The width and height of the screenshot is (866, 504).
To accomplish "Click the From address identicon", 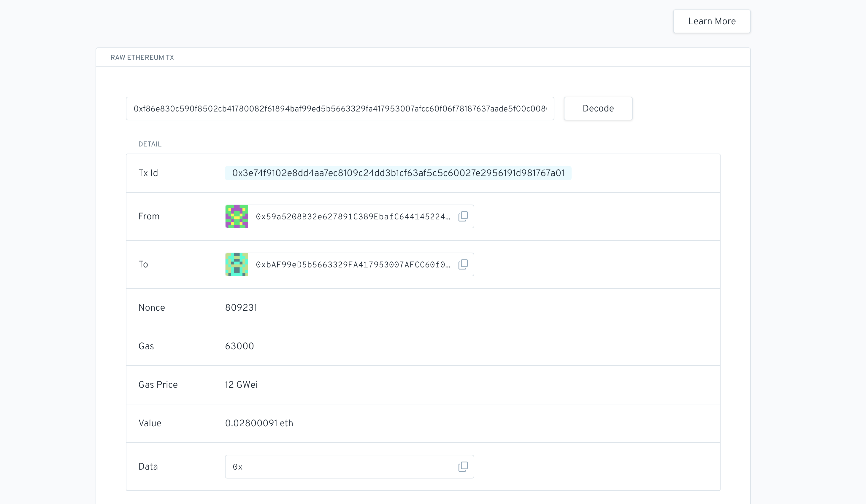I will [237, 216].
